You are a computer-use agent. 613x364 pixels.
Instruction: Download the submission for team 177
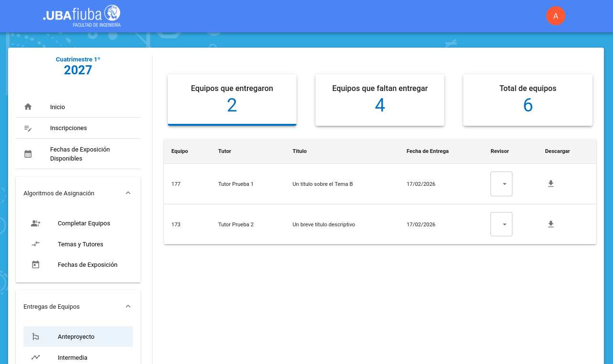551,184
